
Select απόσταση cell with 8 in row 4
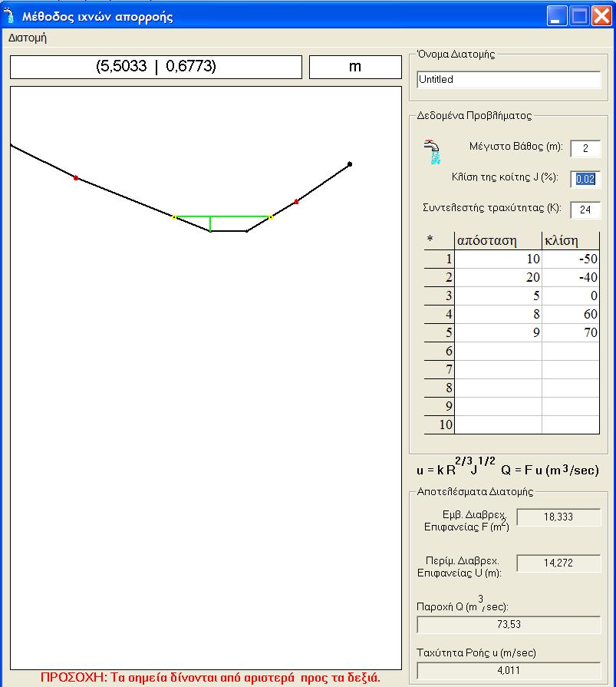pos(498,314)
